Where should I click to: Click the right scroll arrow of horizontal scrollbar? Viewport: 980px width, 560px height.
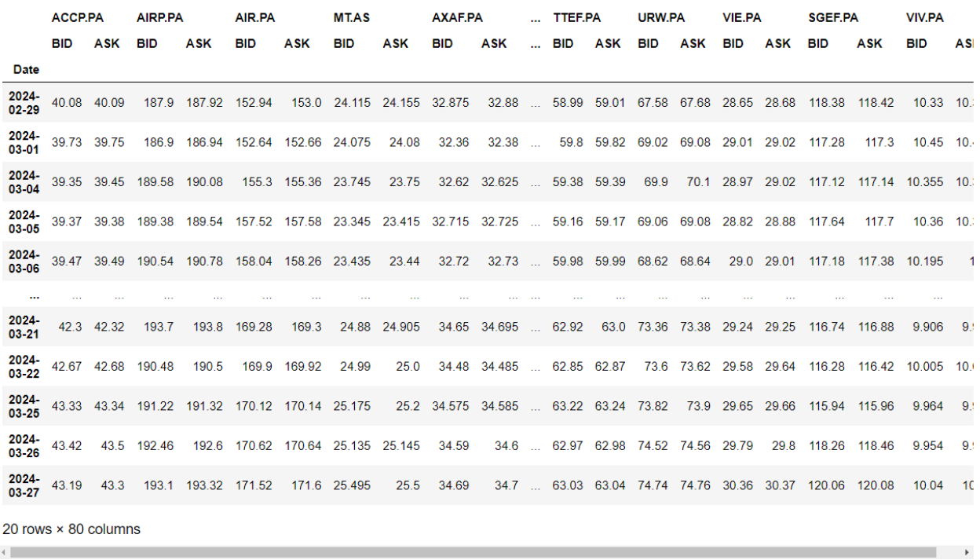pyautogui.click(x=967, y=552)
